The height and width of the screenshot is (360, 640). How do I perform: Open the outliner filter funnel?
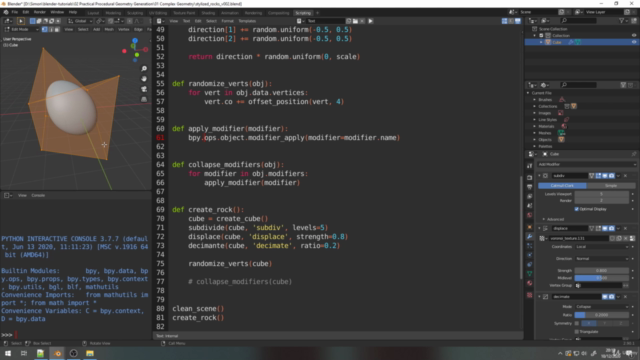[622, 21]
